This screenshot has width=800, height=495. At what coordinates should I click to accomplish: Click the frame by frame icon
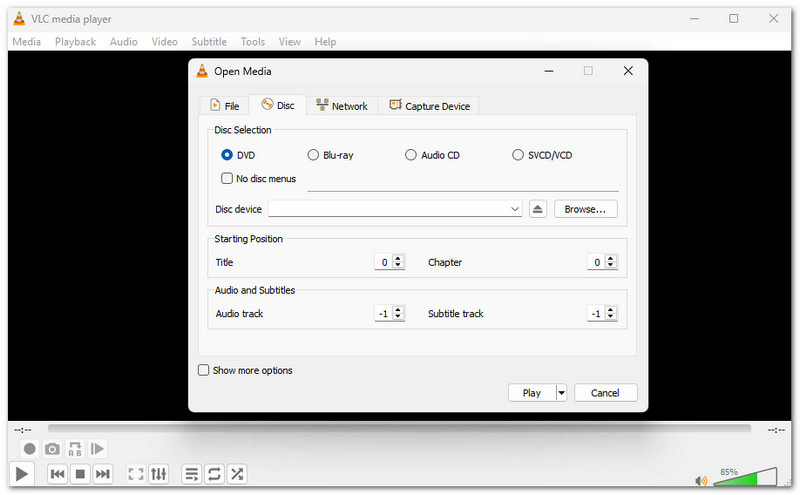pos(97,449)
